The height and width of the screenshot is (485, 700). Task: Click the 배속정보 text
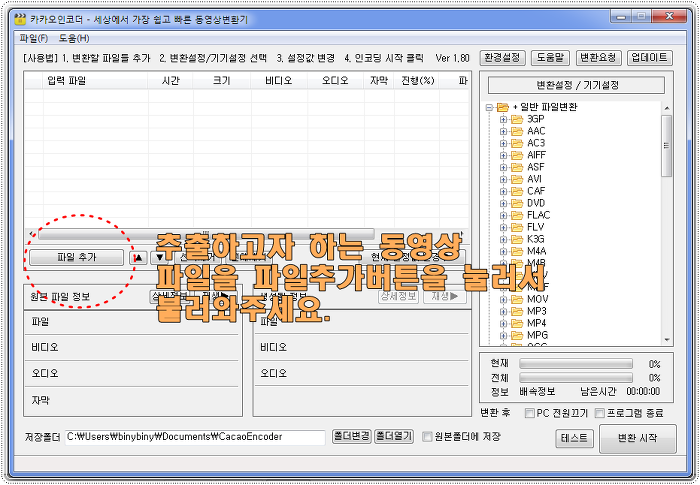537,392
